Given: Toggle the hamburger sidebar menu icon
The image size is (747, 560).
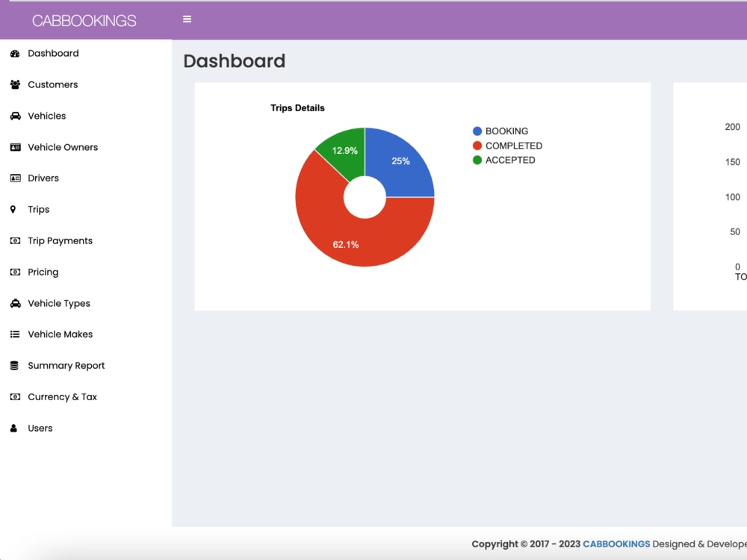Looking at the screenshot, I should (x=187, y=19).
